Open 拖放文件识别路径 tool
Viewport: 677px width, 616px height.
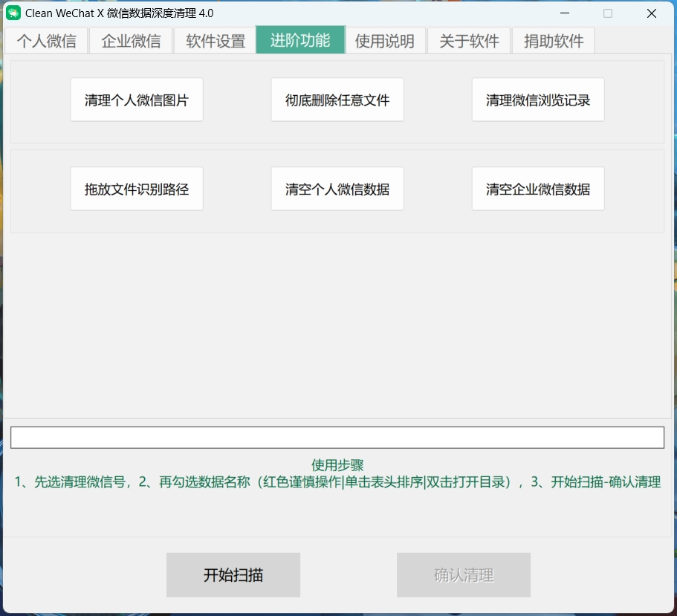click(137, 189)
